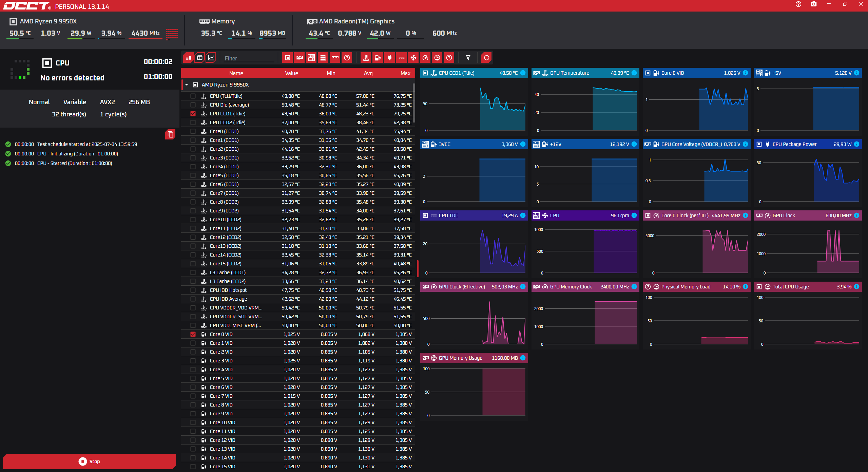Reset monitoring min/max values
Screen dimensions: 868x472
486,58
